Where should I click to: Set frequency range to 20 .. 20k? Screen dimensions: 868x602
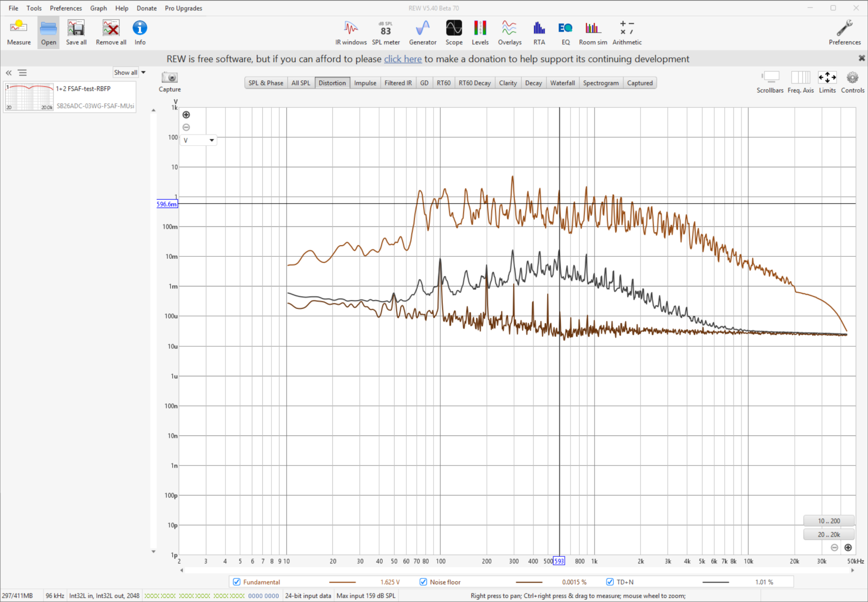[x=829, y=534]
